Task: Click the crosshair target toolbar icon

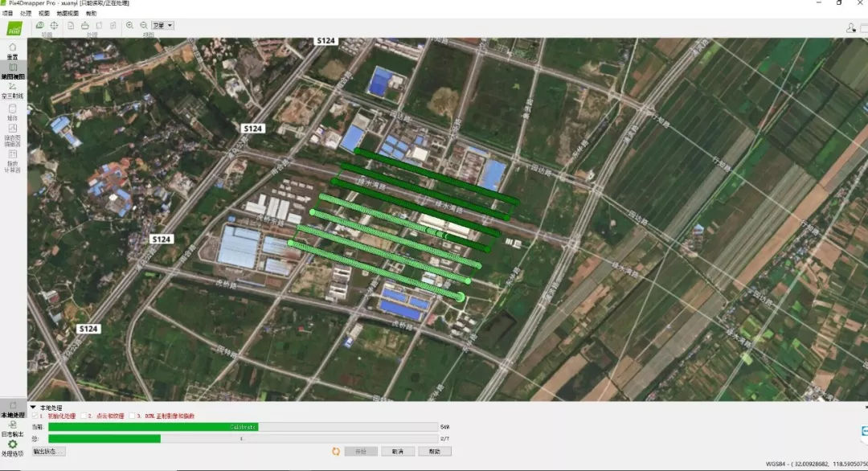Action: 54,26
